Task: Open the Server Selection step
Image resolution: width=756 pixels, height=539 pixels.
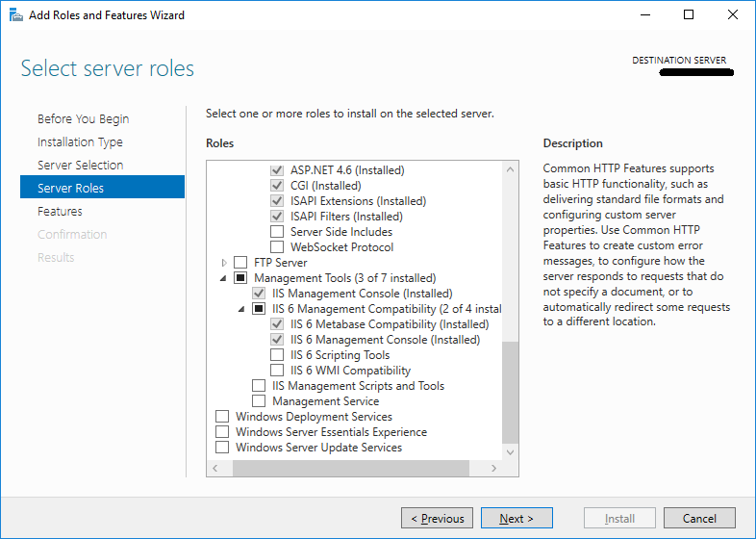Action: click(x=80, y=165)
